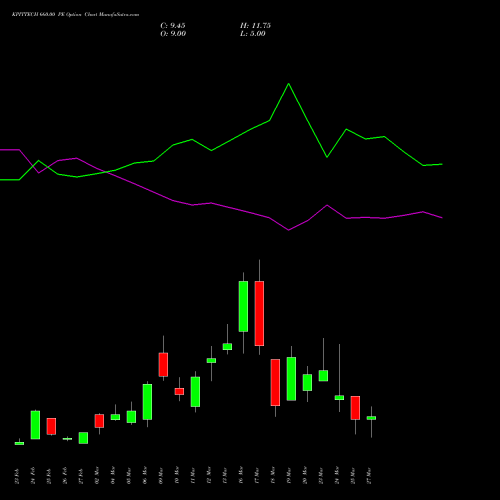Viewport: 500px width, 500px height.
Task: Click the '11 Mar' date label
Action: pyautogui.click(x=193, y=476)
